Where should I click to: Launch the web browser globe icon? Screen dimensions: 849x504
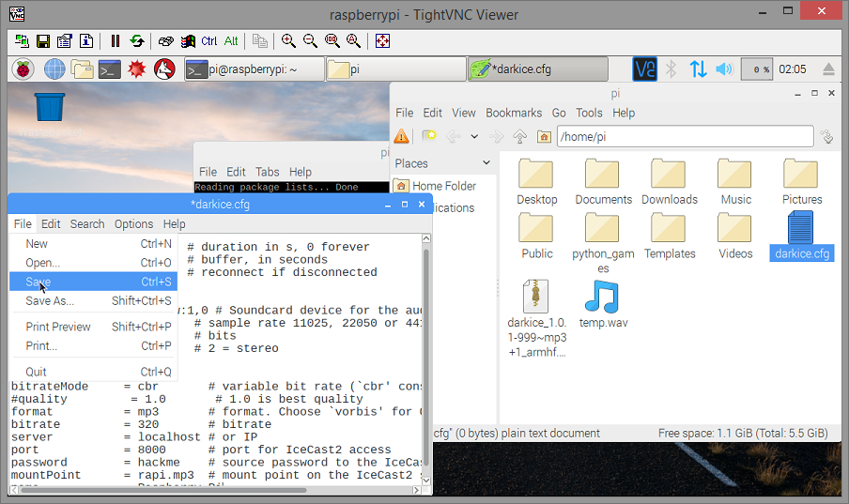(x=54, y=69)
